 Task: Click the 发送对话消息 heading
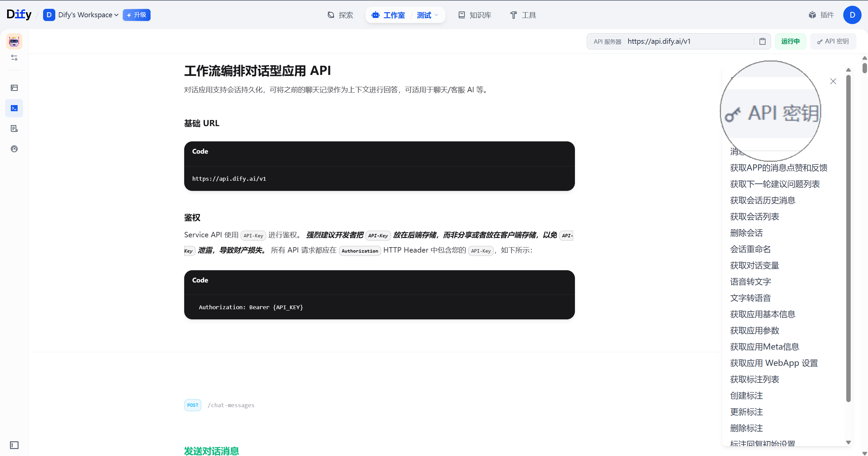(211, 451)
